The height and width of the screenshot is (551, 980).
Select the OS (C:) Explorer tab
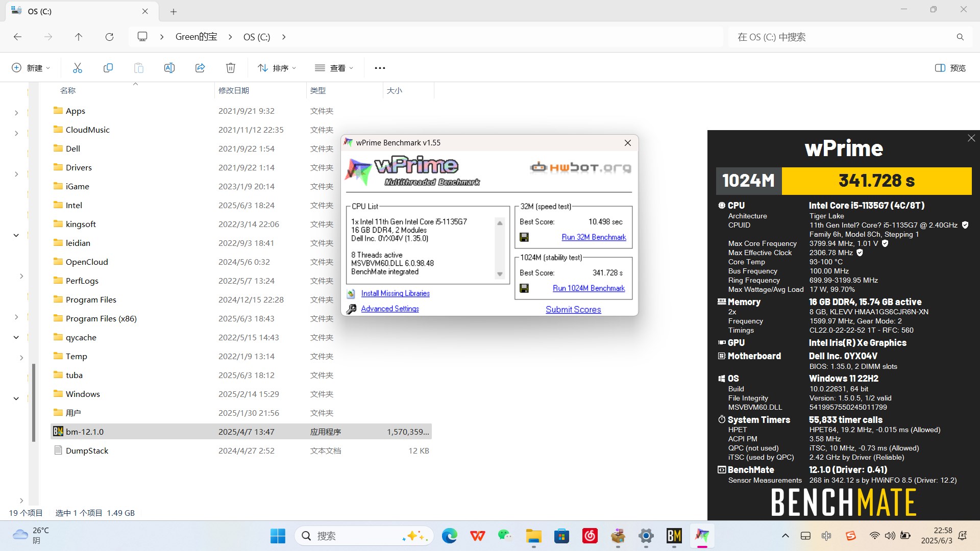(x=81, y=11)
